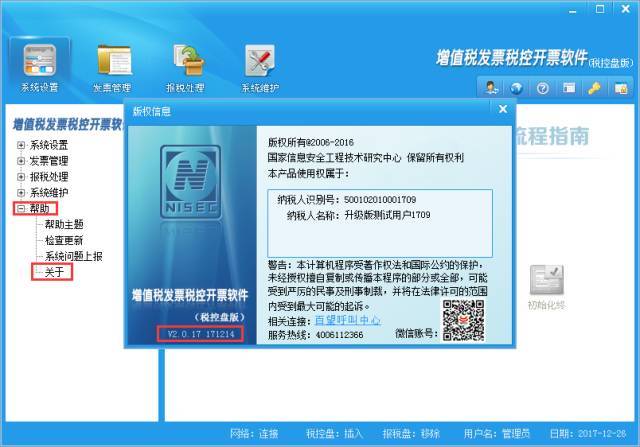The image size is (640, 447).
Task: Open the 发票管理 toolbar module
Action: 113,68
